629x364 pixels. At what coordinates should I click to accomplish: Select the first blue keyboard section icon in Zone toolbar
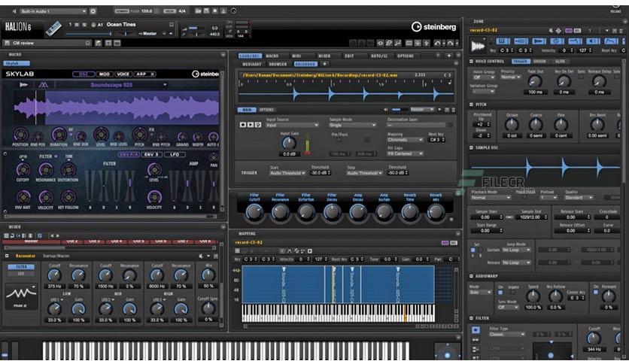click(503, 41)
